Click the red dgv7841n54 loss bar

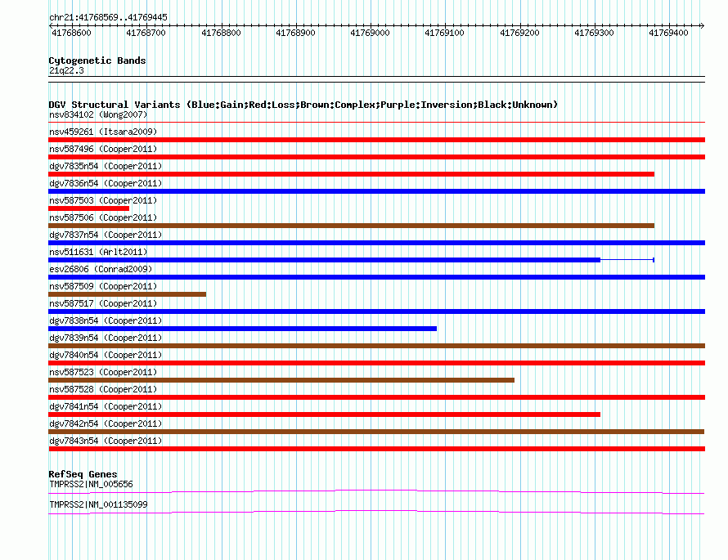tap(324, 414)
